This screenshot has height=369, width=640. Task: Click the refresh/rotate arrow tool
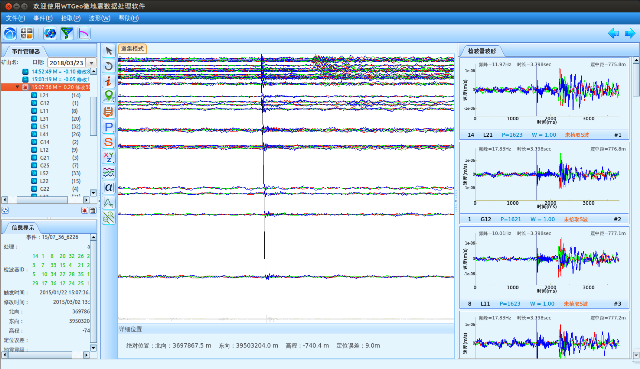click(109, 66)
